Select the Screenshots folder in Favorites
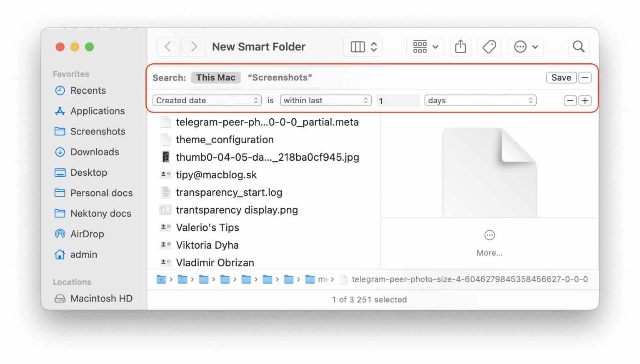The width and height of the screenshot is (640, 364). click(x=98, y=131)
